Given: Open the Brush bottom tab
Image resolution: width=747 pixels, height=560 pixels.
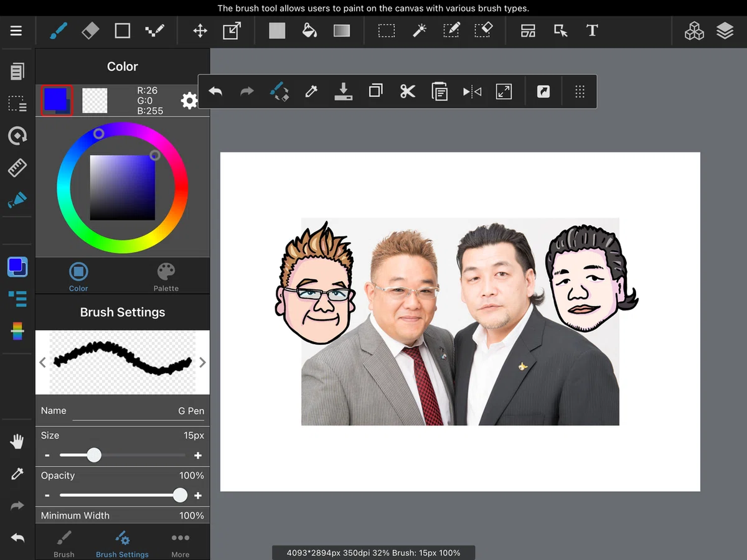Looking at the screenshot, I should [64, 543].
